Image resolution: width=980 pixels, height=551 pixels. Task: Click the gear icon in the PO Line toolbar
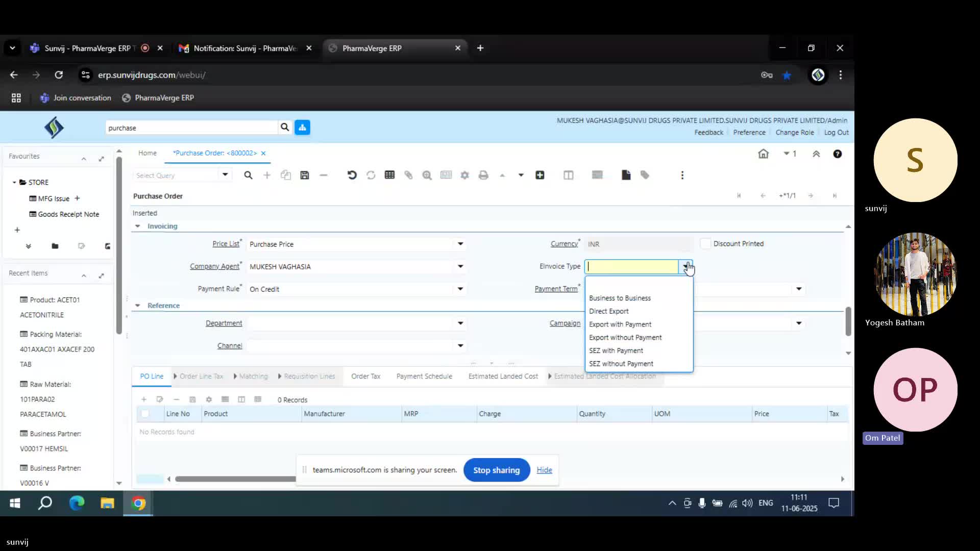click(209, 399)
